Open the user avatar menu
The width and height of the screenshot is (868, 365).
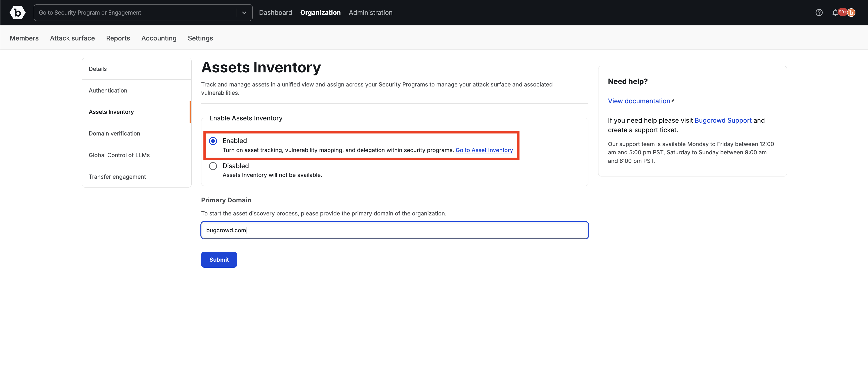851,13
